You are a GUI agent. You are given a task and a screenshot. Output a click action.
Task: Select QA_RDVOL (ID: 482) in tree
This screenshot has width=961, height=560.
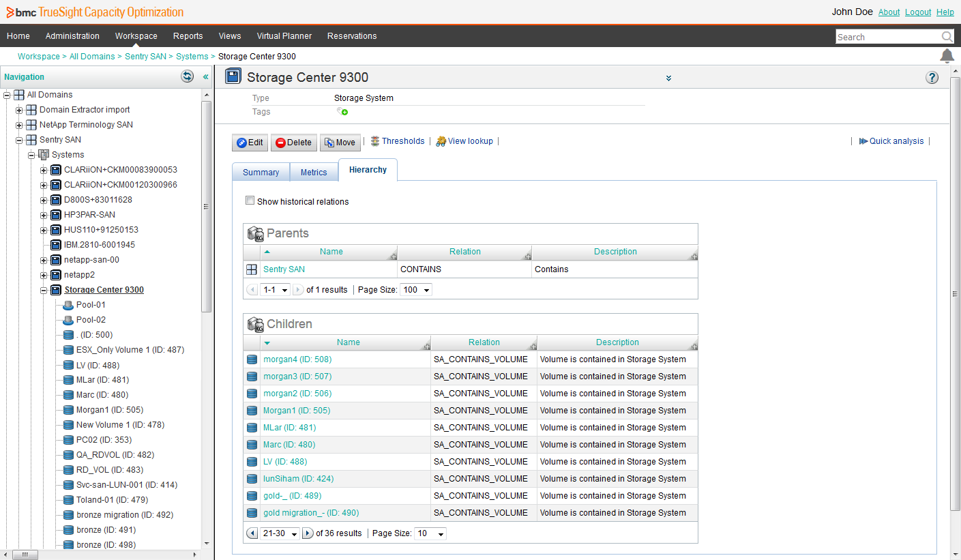[115, 455]
